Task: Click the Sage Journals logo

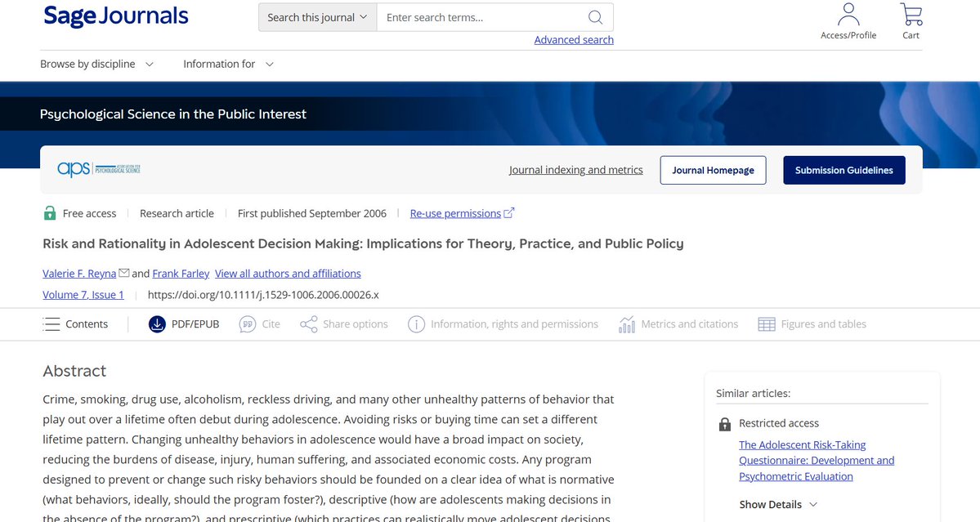Action: click(115, 17)
